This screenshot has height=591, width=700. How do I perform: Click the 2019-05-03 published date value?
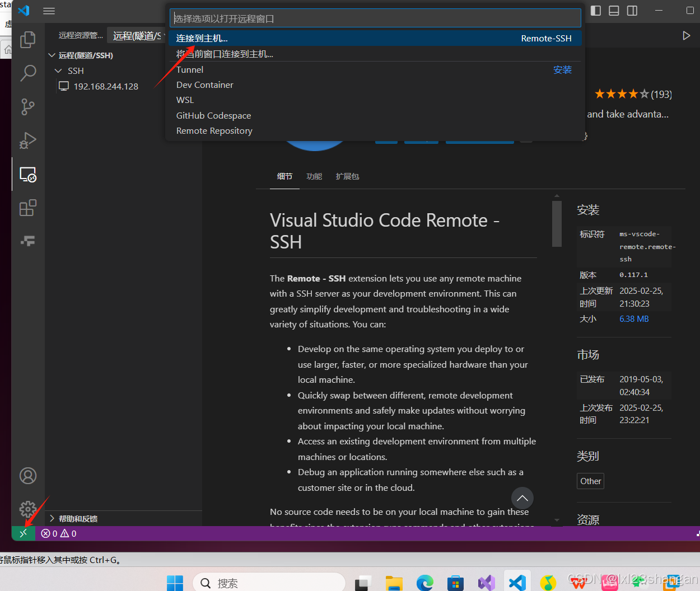point(641,386)
